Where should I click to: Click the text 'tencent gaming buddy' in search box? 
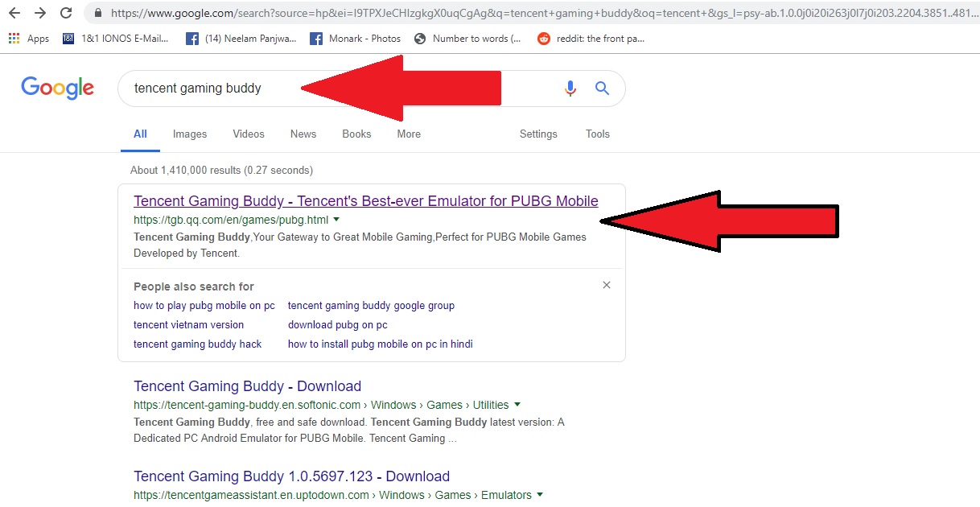point(198,88)
